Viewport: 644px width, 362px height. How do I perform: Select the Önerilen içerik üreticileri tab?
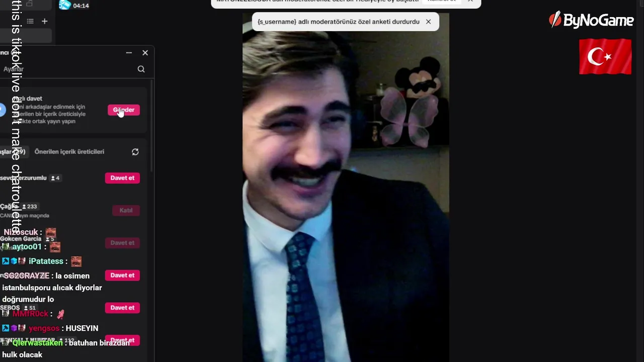click(69, 152)
